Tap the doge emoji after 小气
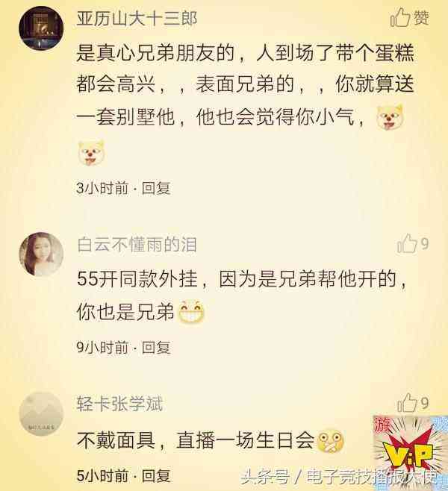 390,118
